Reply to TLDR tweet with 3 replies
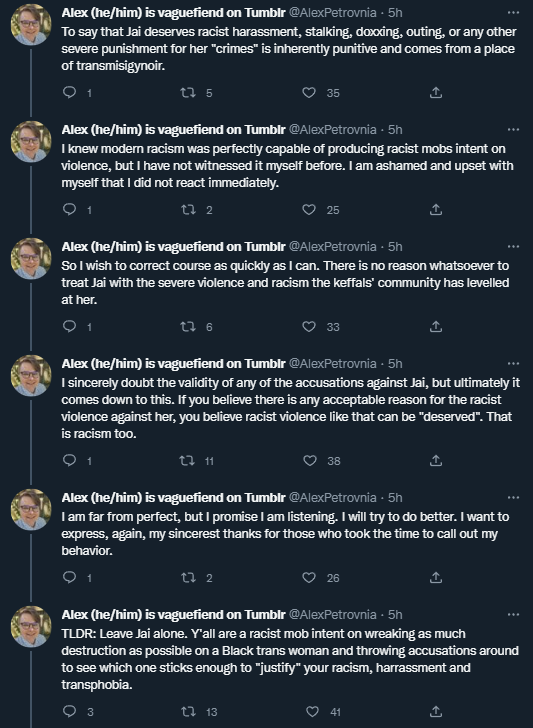Viewport: 533px width, 728px height. pyautogui.click(x=69, y=711)
